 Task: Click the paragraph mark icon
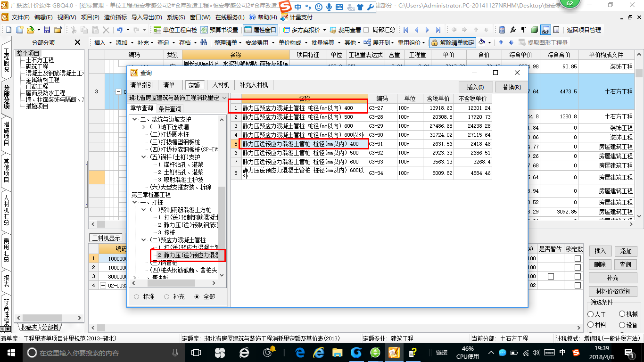[x=523, y=30]
